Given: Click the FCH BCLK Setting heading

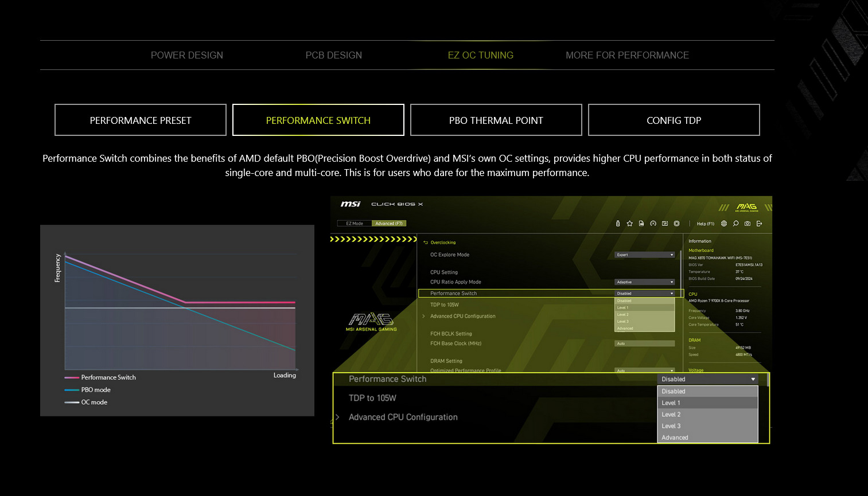Looking at the screenshot, I should click(451, 334).
